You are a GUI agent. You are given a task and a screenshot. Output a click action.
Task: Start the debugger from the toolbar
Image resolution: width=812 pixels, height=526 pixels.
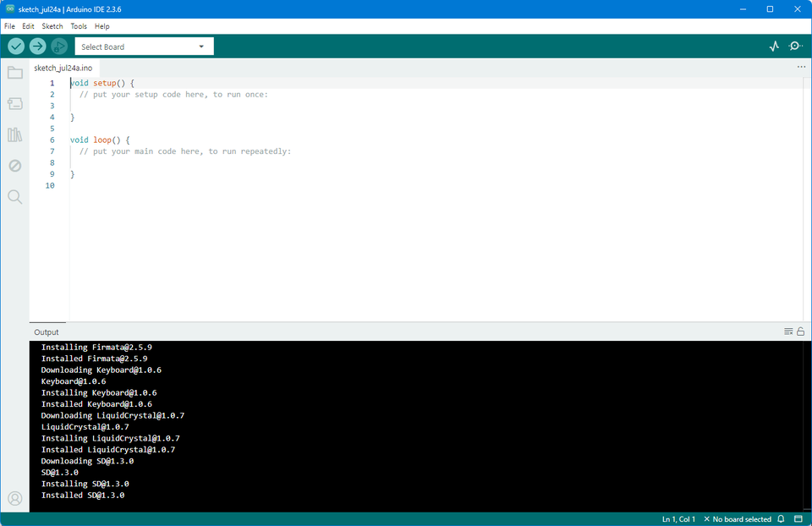[58, 46]
